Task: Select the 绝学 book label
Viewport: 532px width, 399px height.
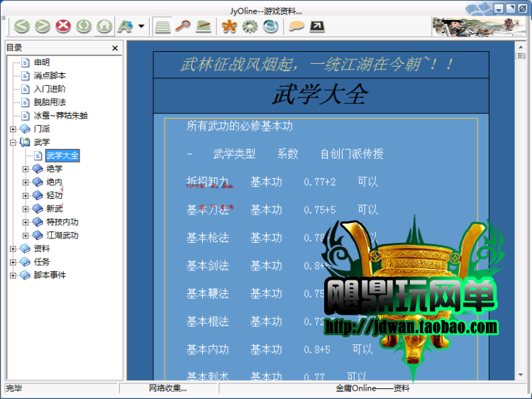Action: click(x=55, y=169)
